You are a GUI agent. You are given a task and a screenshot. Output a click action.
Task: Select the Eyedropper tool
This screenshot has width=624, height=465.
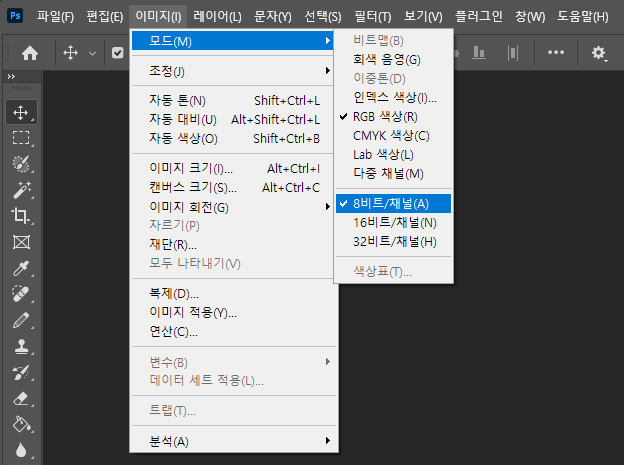[21, 268]
